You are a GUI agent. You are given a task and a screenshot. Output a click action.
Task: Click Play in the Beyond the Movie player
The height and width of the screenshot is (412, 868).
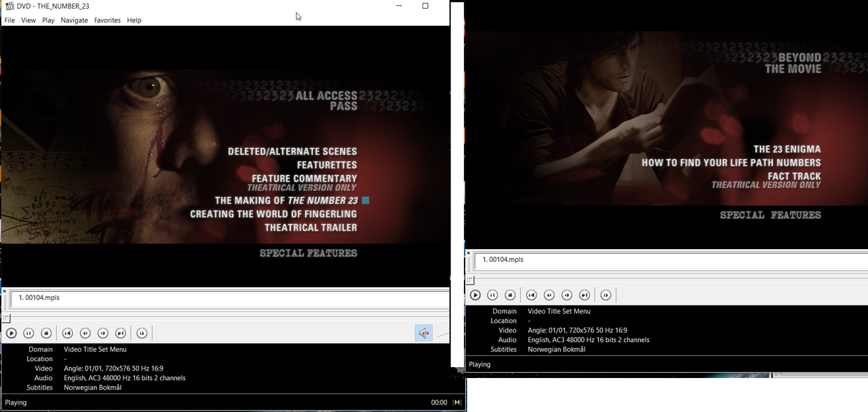(475, 295)
